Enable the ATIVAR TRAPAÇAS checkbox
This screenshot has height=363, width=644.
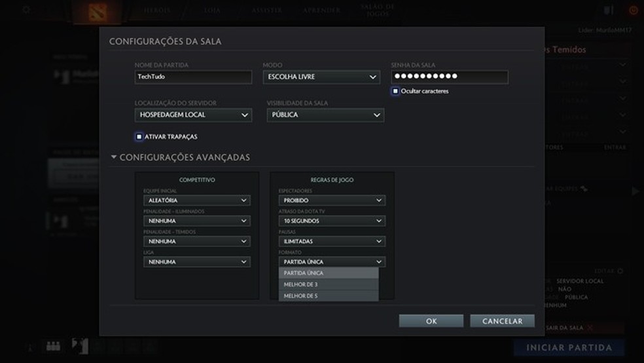139,136
